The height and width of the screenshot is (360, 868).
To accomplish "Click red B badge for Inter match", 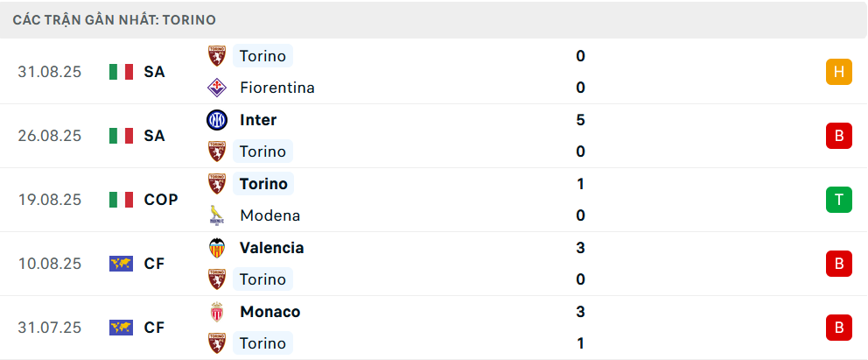I will click(x=838, y=136).
